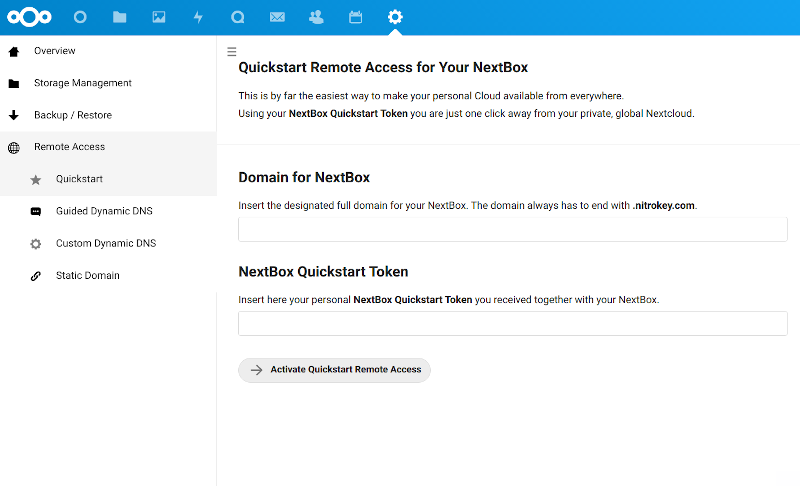Open Backup / Restore section
This screenshot has height=486, width=800.
(108, 115)
